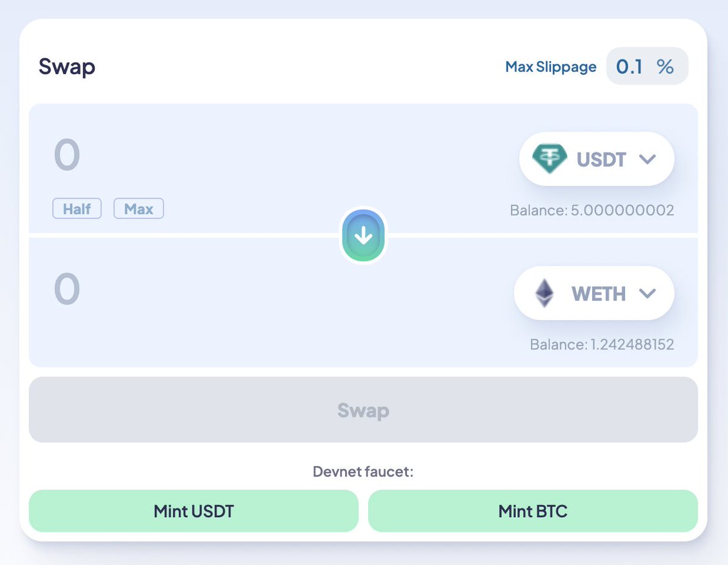The height and width of the screenshot is (565, 728).
Task: Click the swap direction arrow icon
Action: [x=363, y=235]
